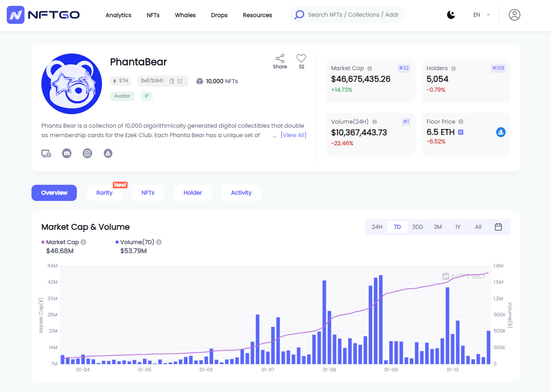Click the Share icon
This screenshot has height=392, width=551.
coord(280,59)
